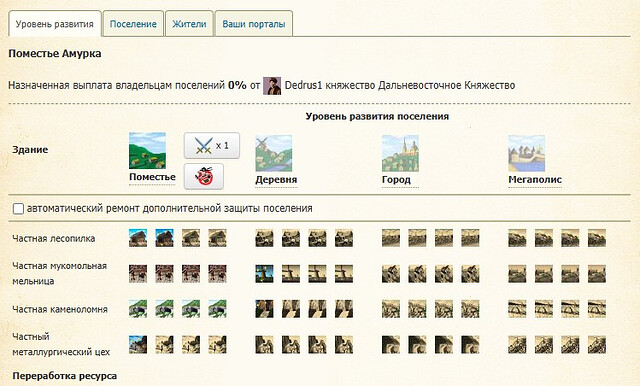Viewport: 640px width, 386px height.
Task: Select last sawmill icon in Мегаполис group
Action: click(597, 238)
